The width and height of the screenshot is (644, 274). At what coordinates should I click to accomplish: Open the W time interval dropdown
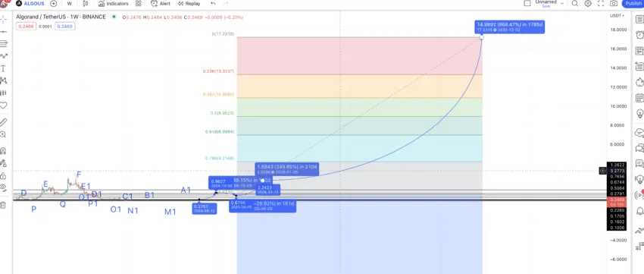[x=69, y=3]
